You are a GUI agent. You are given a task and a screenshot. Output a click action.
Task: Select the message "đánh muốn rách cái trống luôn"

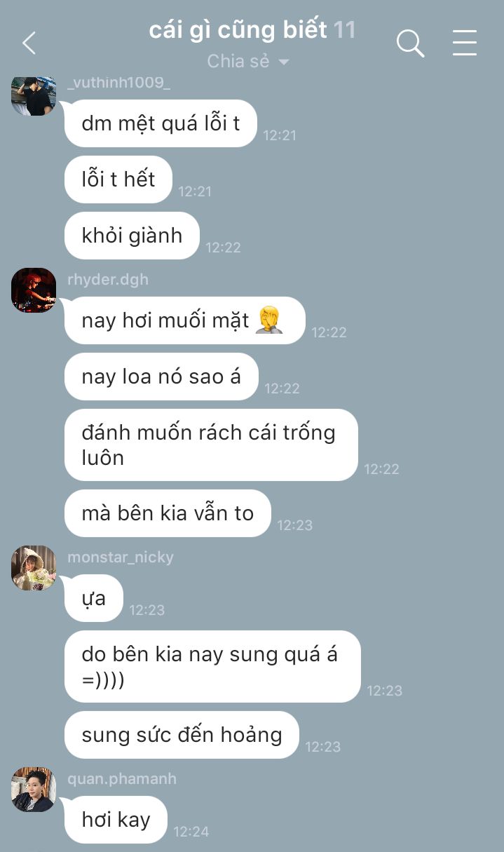(211, 445)
